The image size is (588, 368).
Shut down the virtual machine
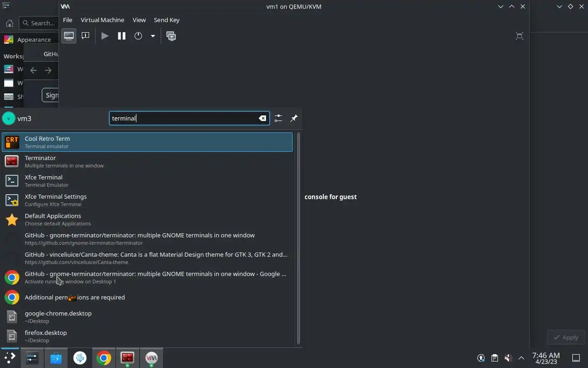point(138,36)
